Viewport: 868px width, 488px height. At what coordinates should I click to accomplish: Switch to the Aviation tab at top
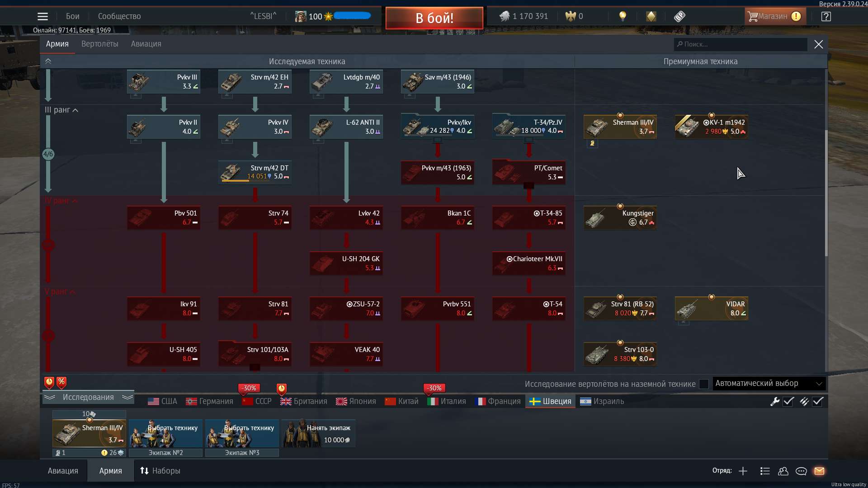146,44
